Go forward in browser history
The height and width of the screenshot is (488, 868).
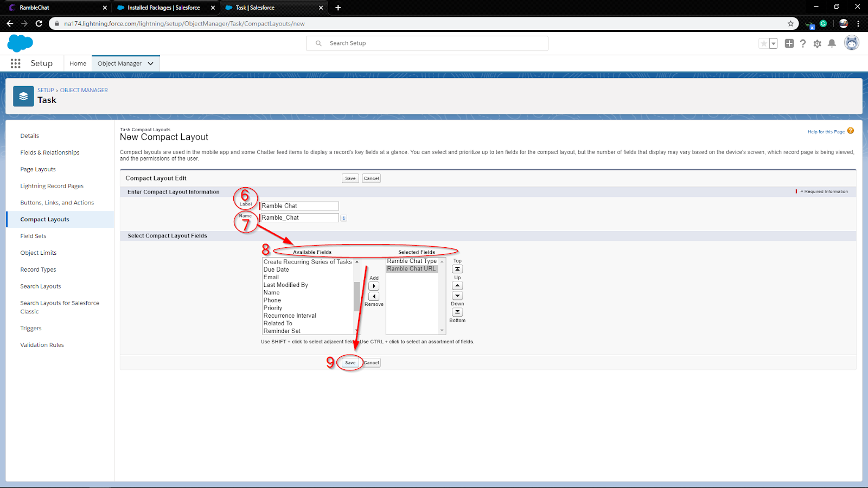[x=24, y=23]
